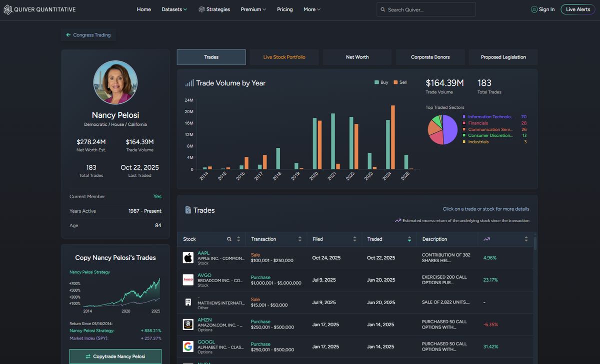
Task: Expand the Datasets dropdown menu
Action: 174,9
